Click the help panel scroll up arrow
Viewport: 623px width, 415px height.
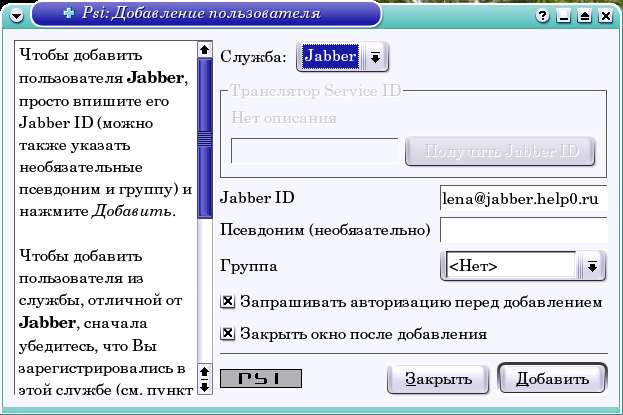click(x=205, y=50)
